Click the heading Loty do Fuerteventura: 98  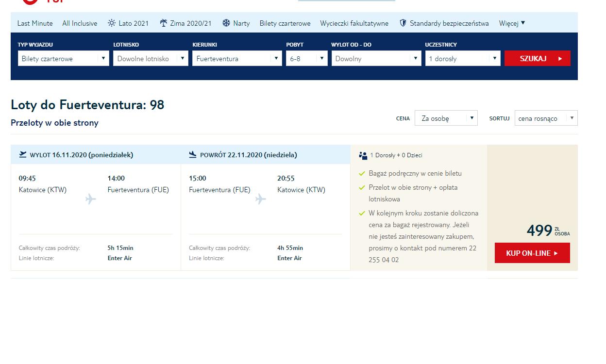click(x=87, y=105)
